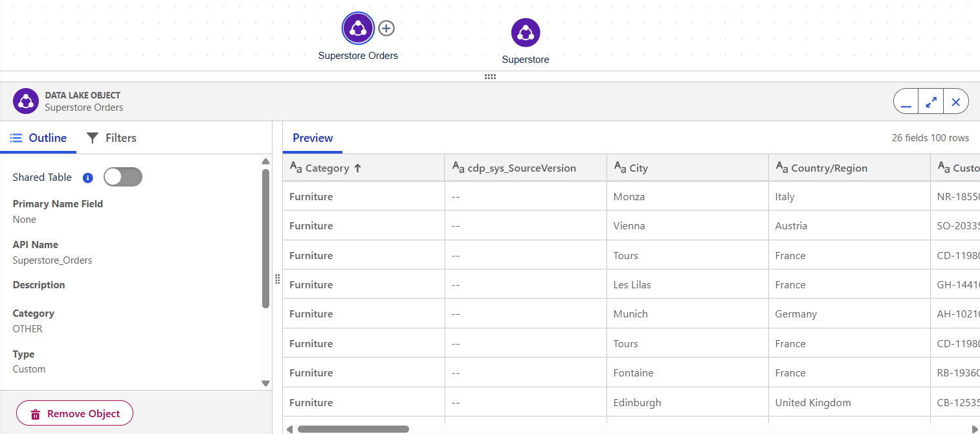Click type icon of cdp_sys_SourceVersion column
Viewport: 980px width, 434px height.
click(x=458, y=168)
